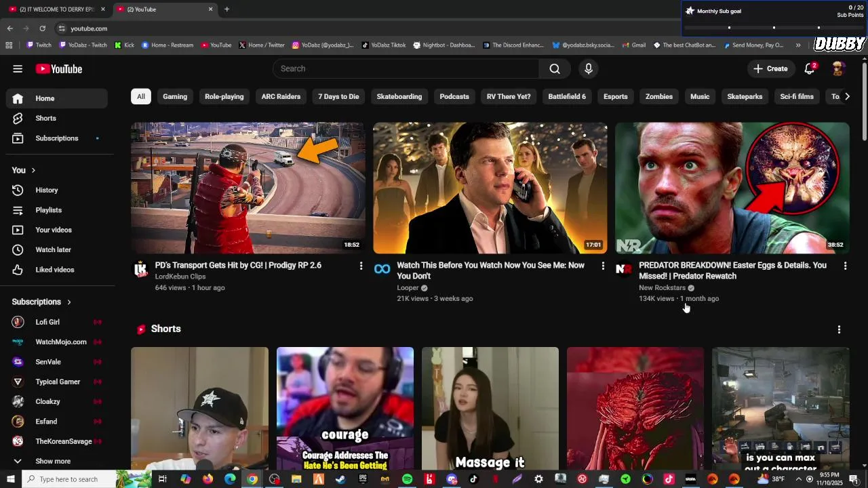Open Shorts from the sidebar
Viewport: 868px width, 488px height.
57,118
